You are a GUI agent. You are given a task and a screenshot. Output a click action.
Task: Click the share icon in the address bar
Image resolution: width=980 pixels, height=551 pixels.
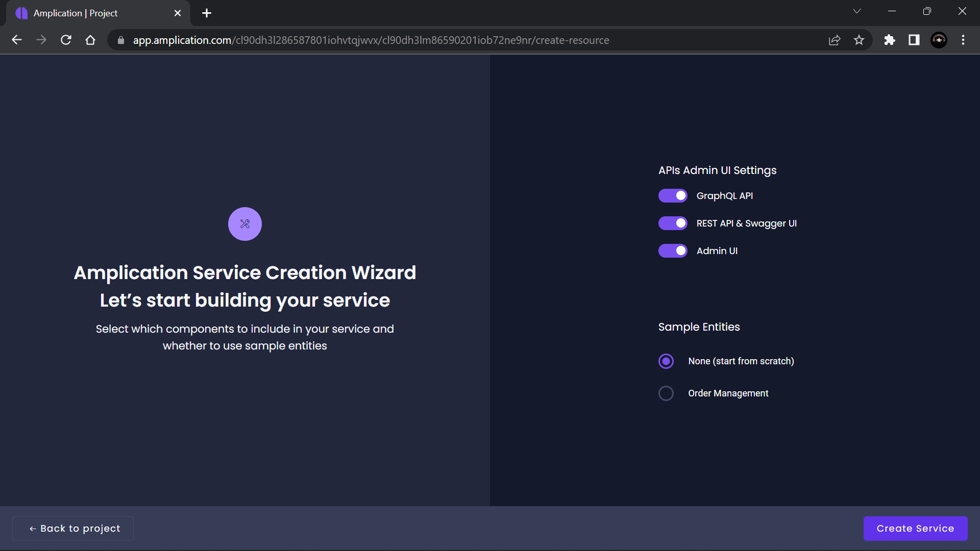(834, 40)
